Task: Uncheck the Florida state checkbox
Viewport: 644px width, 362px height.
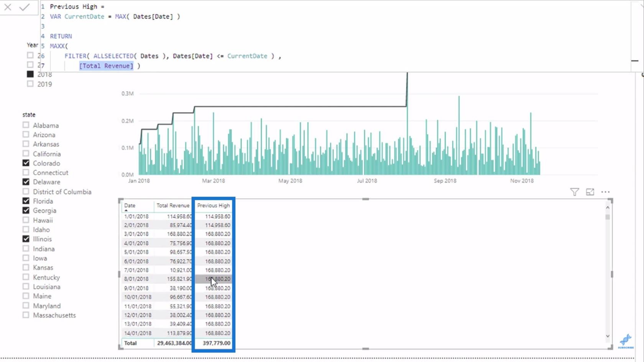Action: [26, 201]
